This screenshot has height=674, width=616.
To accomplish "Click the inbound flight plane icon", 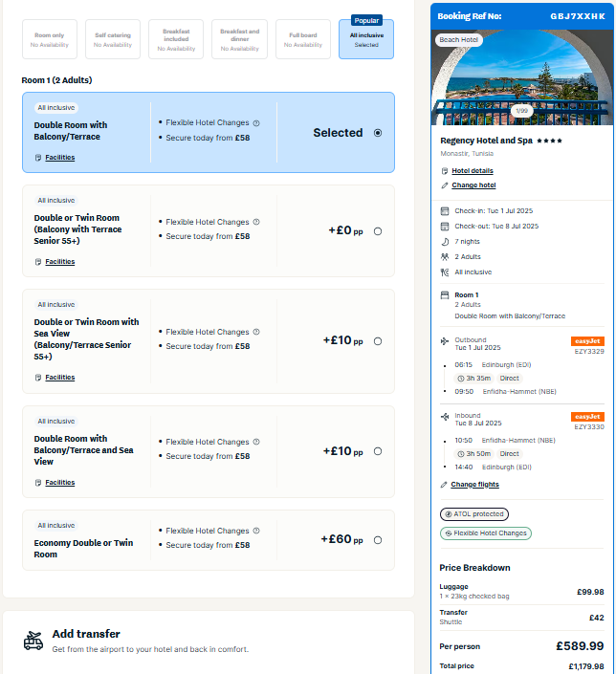I will [x=445, y=417].
